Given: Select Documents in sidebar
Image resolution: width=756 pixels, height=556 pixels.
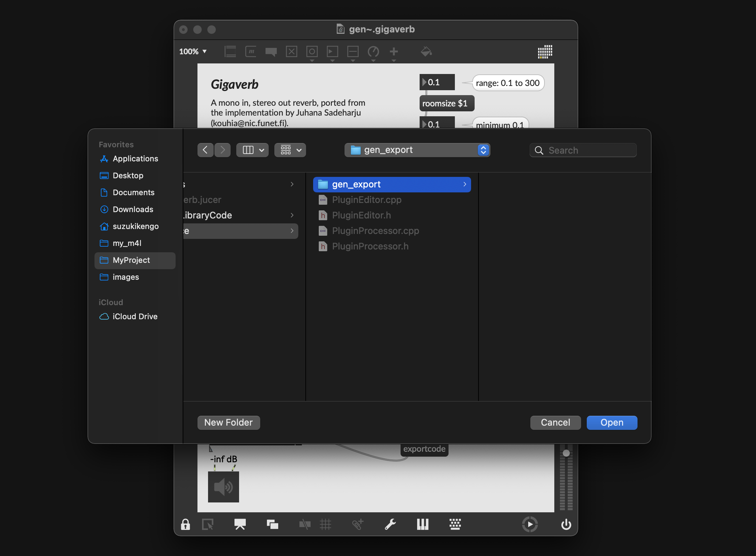Looking at the screenshot, I should [x=135, y=192].
